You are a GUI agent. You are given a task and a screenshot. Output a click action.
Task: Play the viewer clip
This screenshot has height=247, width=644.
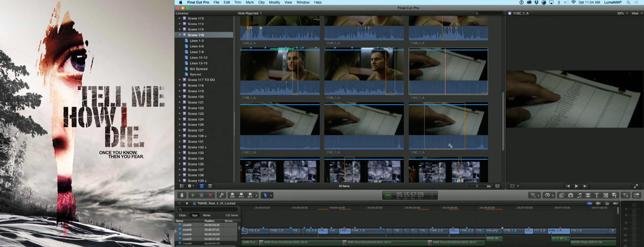(x=576, y=186)
